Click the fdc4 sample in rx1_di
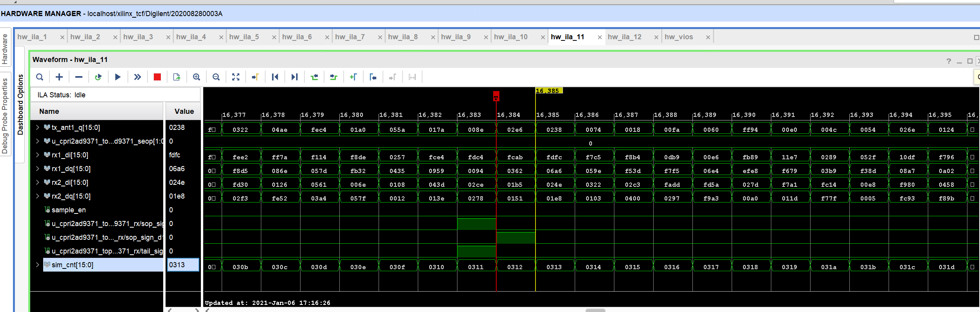This screenshot has height=312, width=980. click(476, 157)
